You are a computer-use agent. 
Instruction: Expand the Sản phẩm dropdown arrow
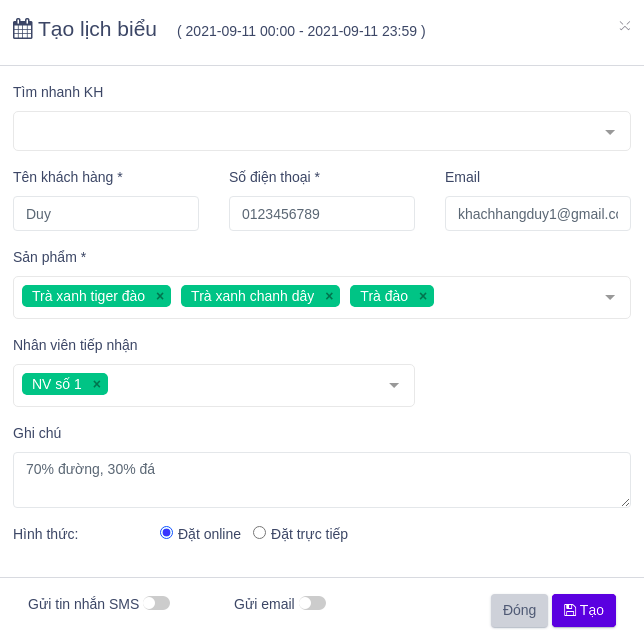coord(610,297)
